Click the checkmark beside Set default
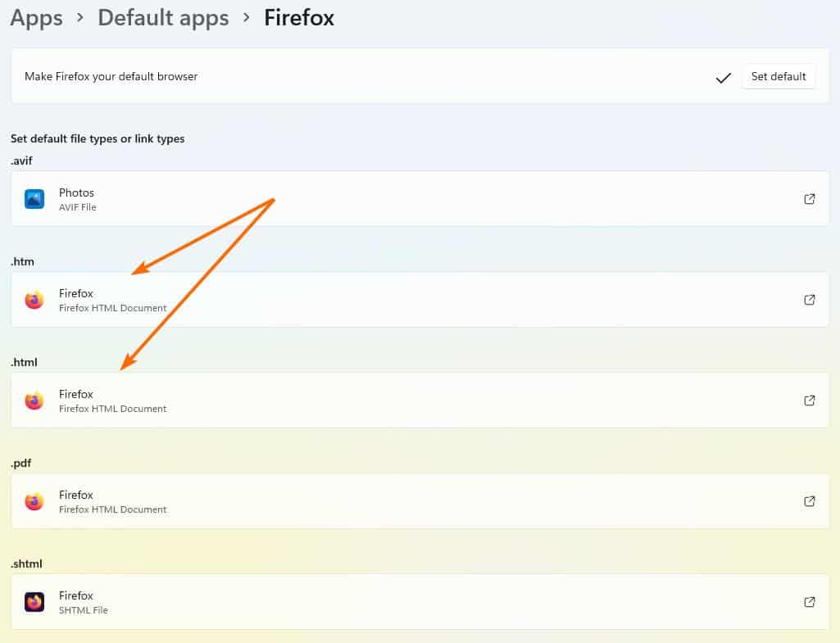The image size is (840, 643). (x=723, y=77)
